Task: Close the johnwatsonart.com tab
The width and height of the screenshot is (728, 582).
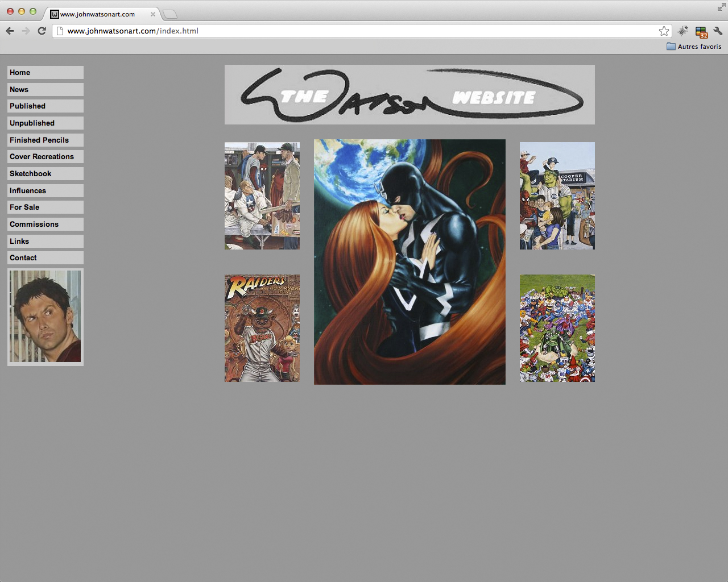Action: 152,14
